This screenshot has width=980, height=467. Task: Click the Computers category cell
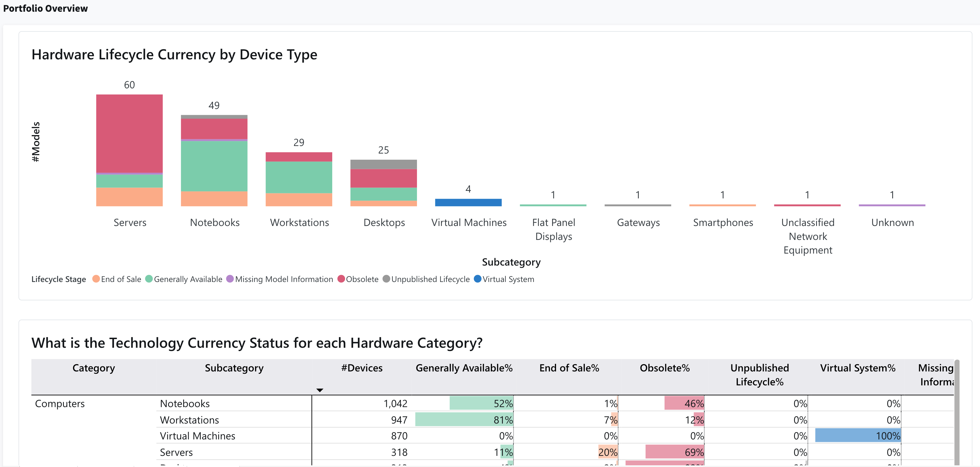tap(60, 403)
